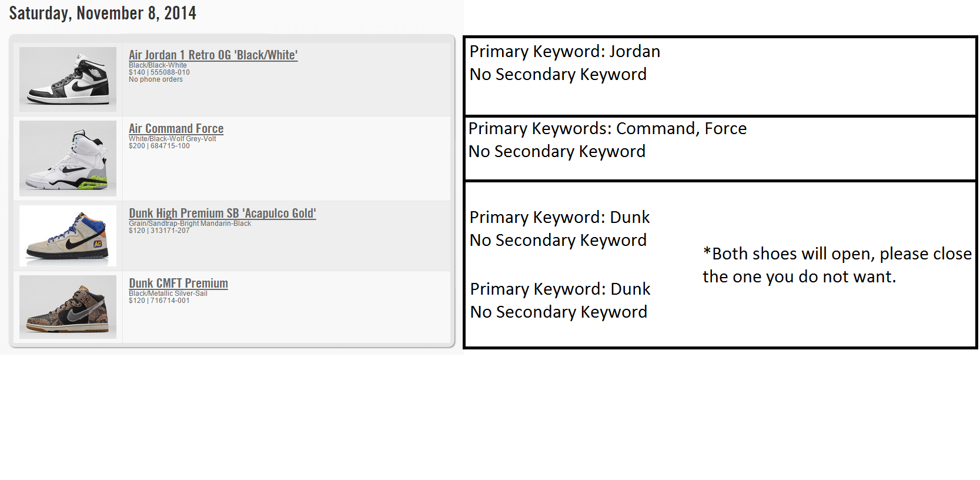
Task: Click the $200 | 684715-100 price line
Action: coord(159,146)
